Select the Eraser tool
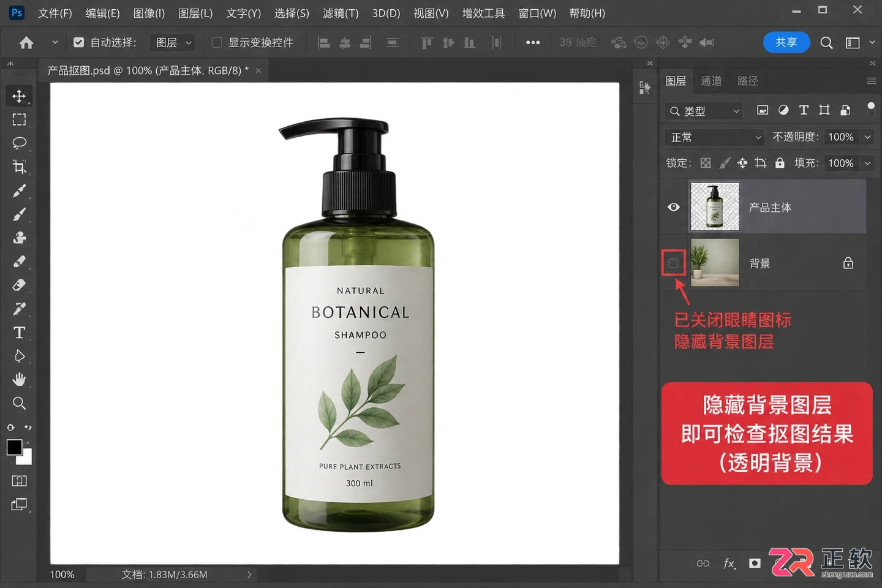Image resolution: width=882 pixels, height=588 pixels. coord(19,285)
